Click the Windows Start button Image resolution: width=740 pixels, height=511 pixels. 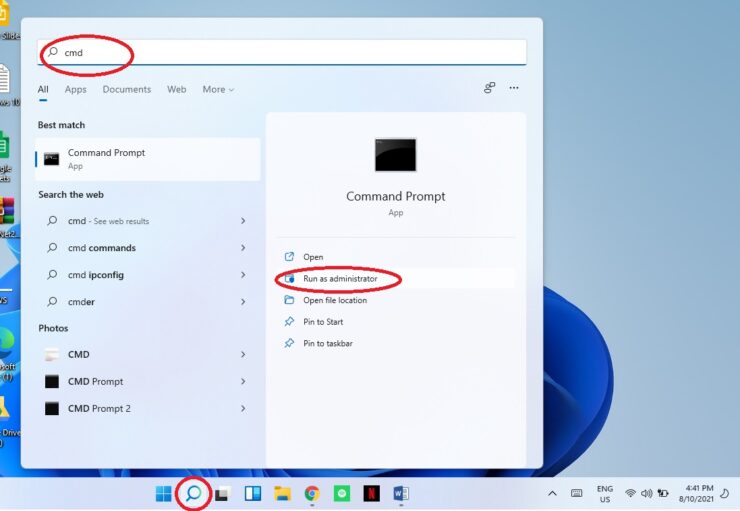pyautogui.click(x=163, y=493)
